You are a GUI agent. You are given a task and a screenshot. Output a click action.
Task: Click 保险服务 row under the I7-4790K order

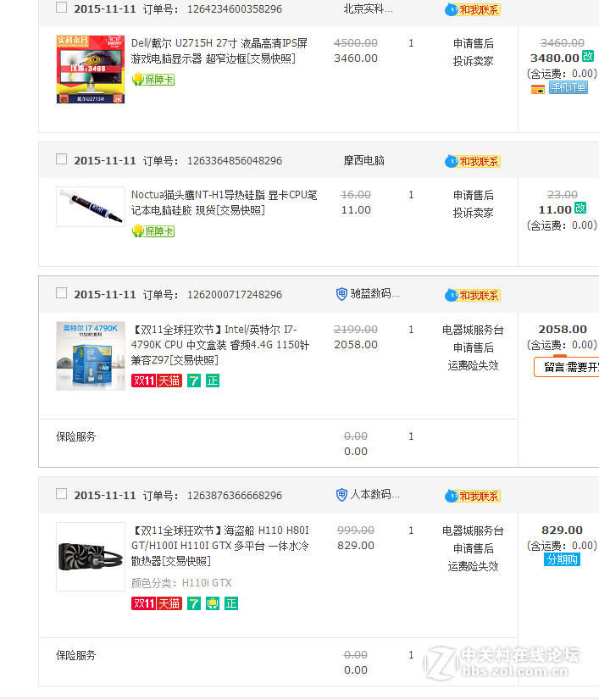tap(278, 443)
